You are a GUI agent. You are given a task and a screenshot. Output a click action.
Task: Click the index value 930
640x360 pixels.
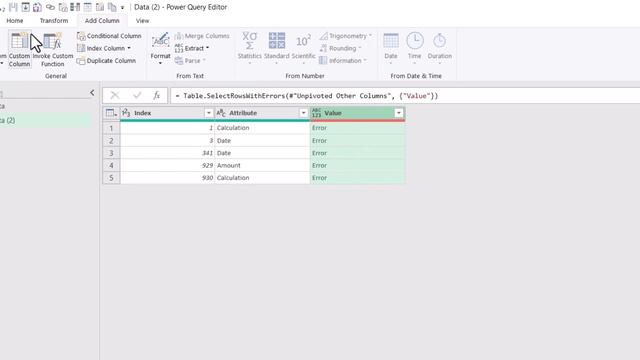[207, 178]
